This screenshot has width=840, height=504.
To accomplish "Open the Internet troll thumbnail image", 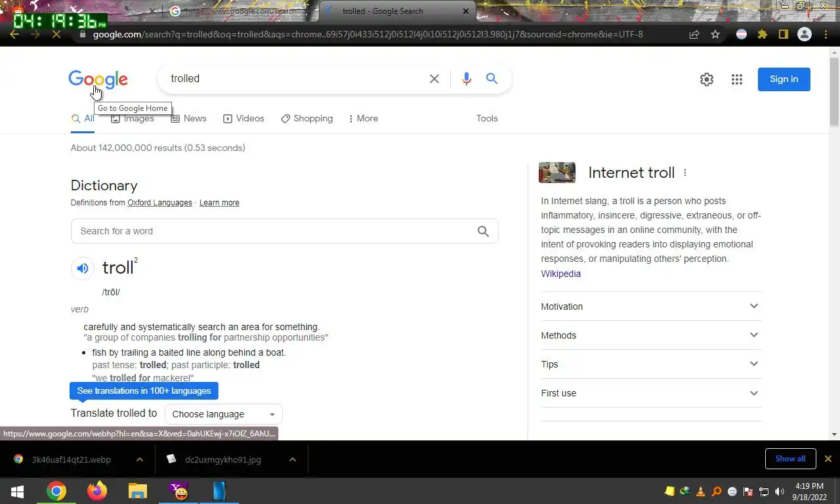I will click(557, 173).
